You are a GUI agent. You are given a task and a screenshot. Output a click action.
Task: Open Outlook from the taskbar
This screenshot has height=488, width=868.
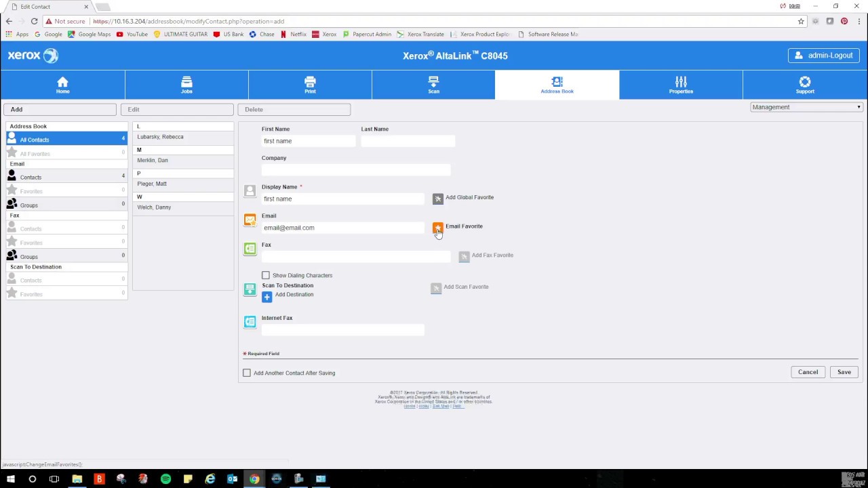click(232, 479)
